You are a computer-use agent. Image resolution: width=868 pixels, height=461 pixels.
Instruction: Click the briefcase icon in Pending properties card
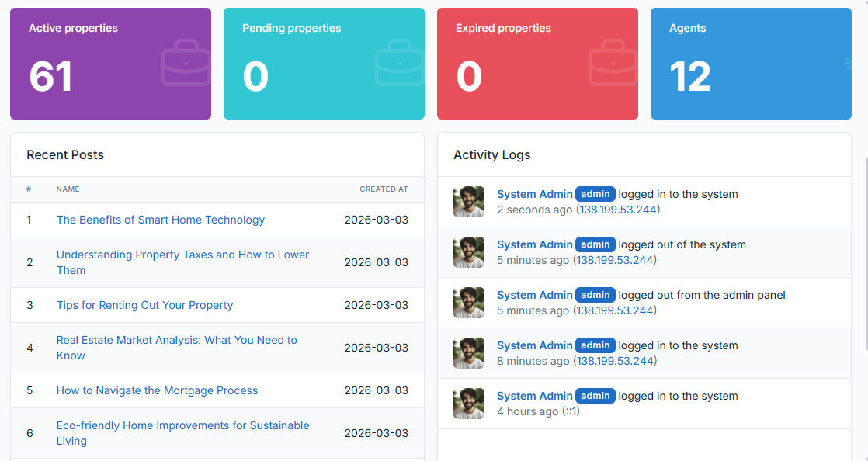[x=399, y=63]
